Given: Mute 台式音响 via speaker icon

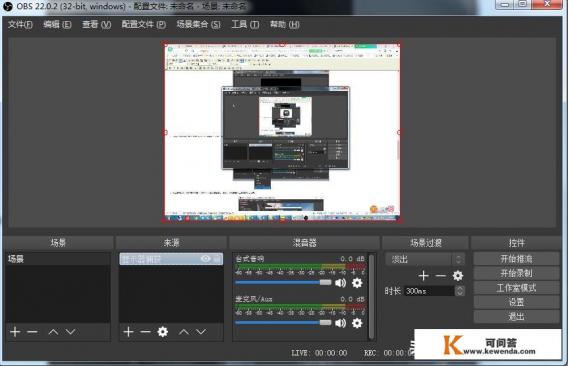Looking at the screenshot, I should tap(341, 283).
